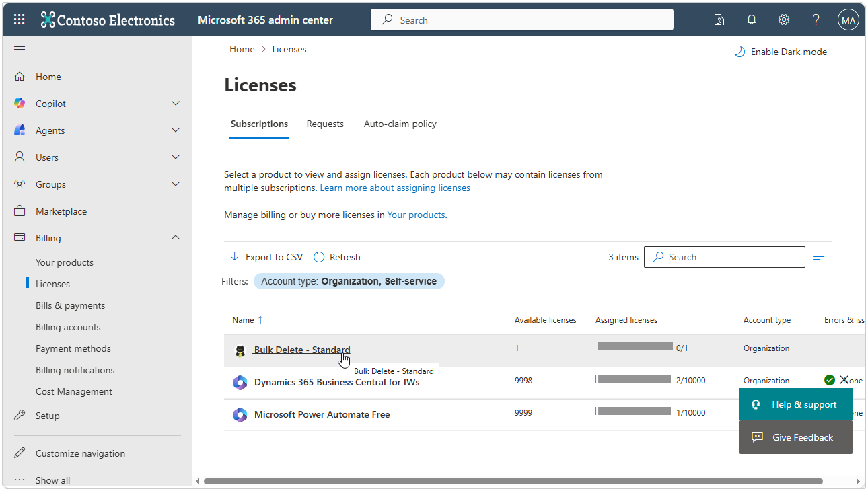Collapse the Billing section in the sidebar
Viewport: 868px width, 491px height.
(175, 237)
